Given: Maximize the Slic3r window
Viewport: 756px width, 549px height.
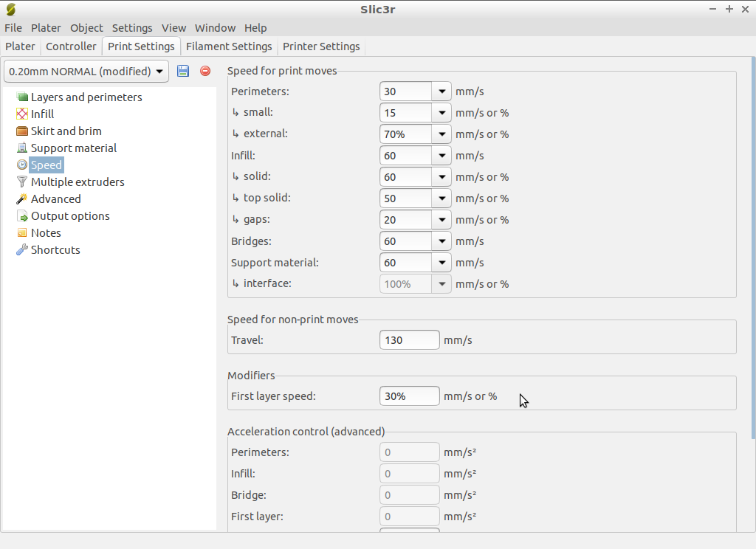Looking at the screenshot, I should point(729,9).
